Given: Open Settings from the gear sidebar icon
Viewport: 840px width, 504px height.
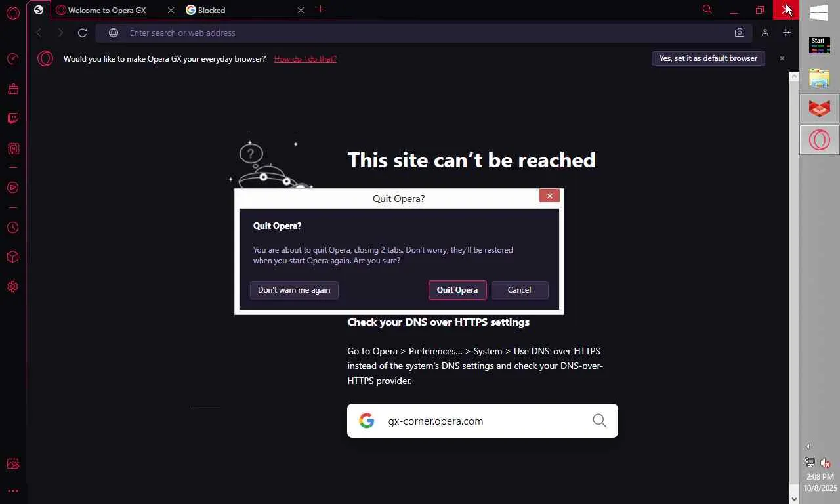Looking at the screenshot, I should click(x=12, y=287).
